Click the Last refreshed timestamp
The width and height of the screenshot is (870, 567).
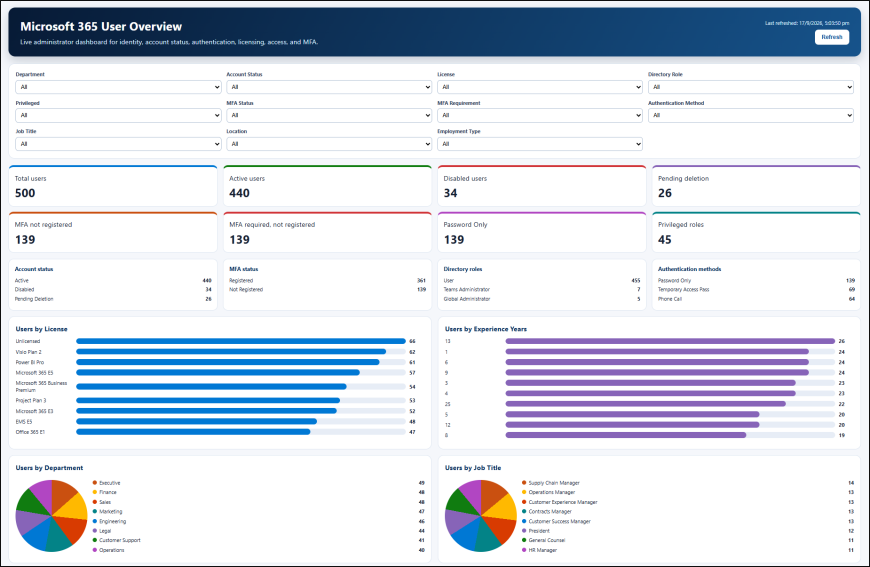click(x=807, y=23)
